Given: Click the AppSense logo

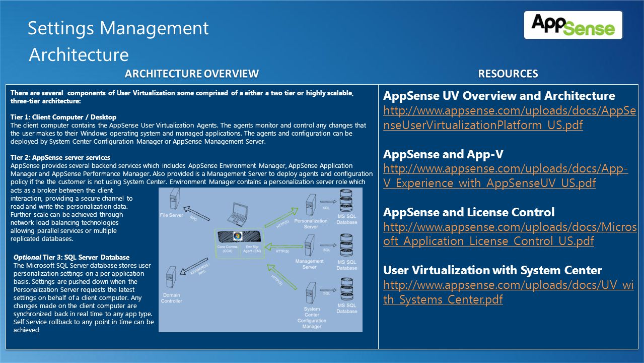Looking at the screenshot, I should click(x=573, y=25).
